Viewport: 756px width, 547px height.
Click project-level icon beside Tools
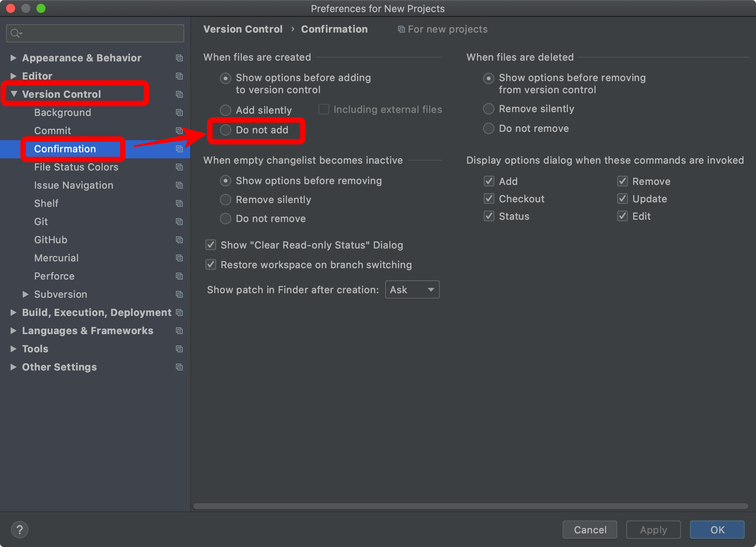tap(179, 349)
